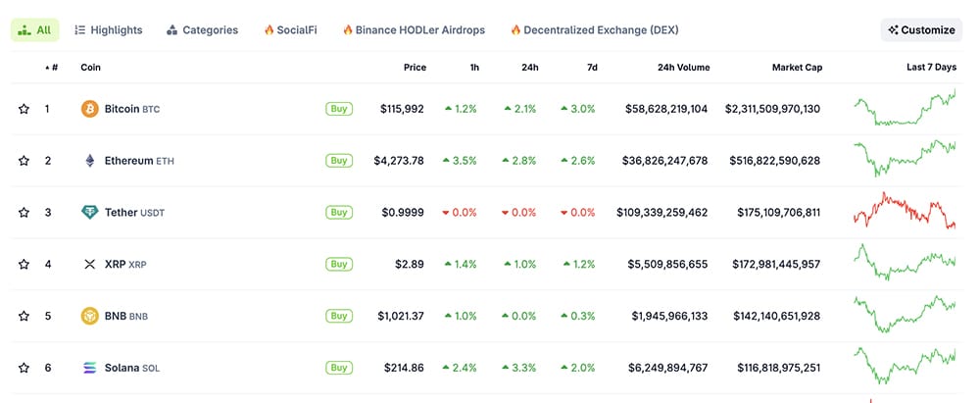980x403 pixels.
Task: Click the BNB coin icon
Action: pyautogui.click(x=89, y=316)
